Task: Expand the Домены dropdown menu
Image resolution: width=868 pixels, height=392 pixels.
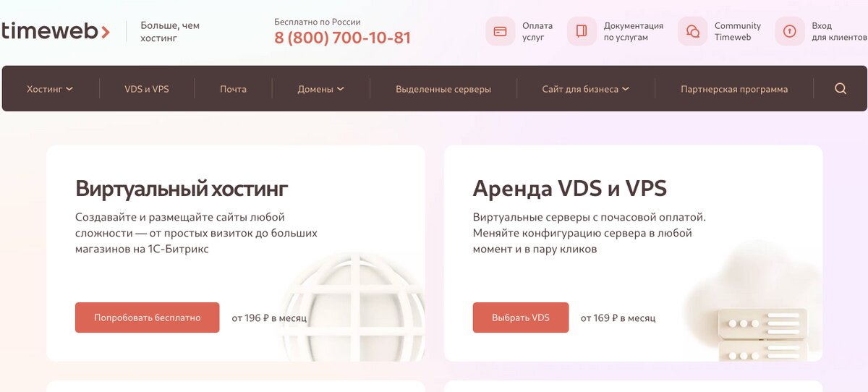Action: click(x=320, y=89)
